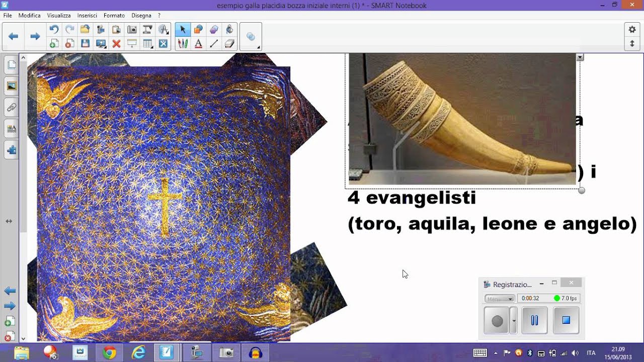Click the '4 evangelisti' text

click(412, 198)
